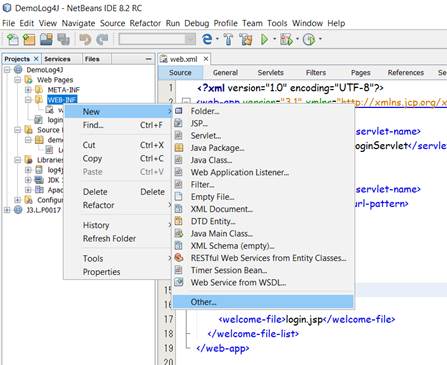Screen dimensions: 447x365
Task: Collapse the DemoLog4J project node
Action: click(x=7, y=70)
